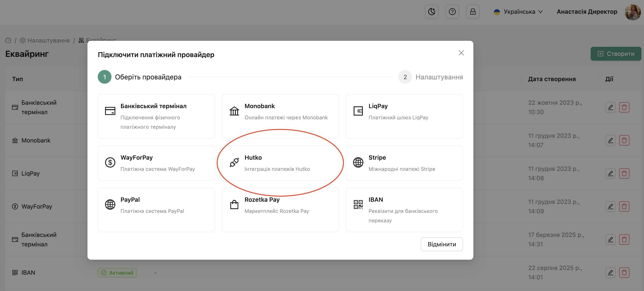Pick the Rozetka Pay bag icon

pyautogui.click(x=234, y=205)
